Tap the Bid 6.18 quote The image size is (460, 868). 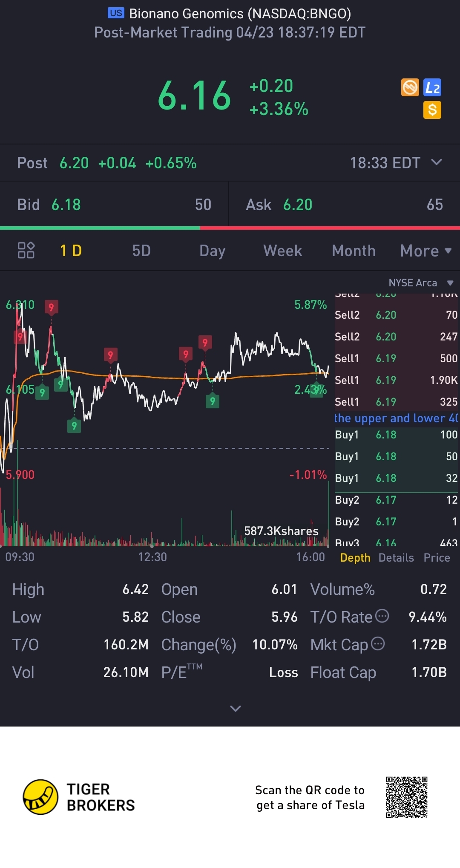(114, 205)
